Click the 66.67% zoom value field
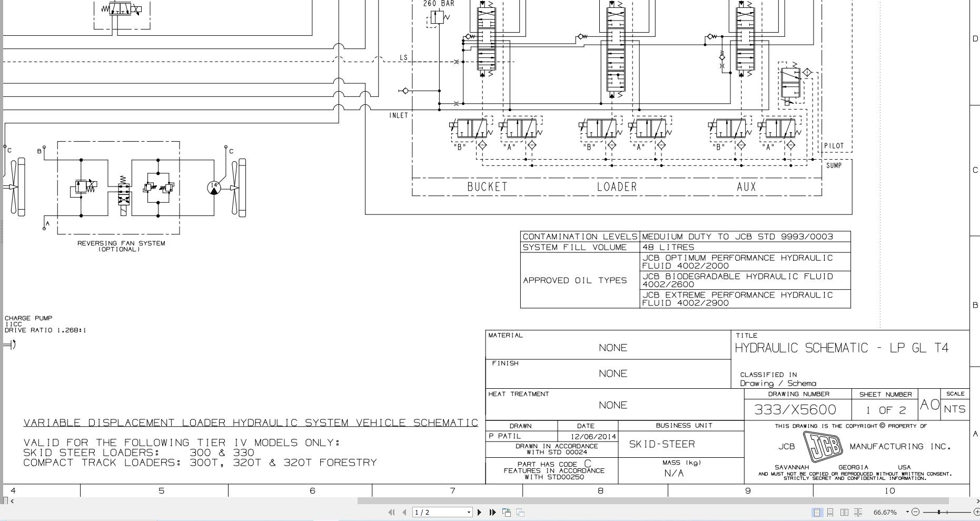 point(885,512)
